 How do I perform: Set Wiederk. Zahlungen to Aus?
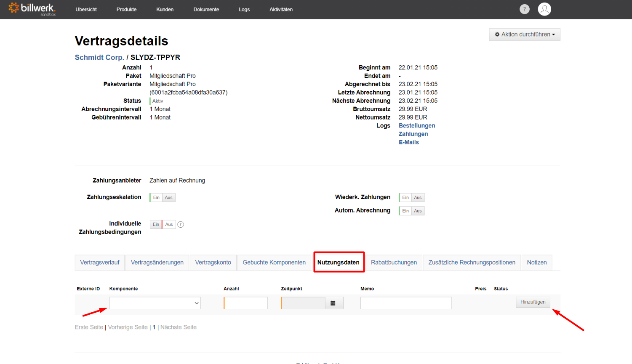point(418,197)
